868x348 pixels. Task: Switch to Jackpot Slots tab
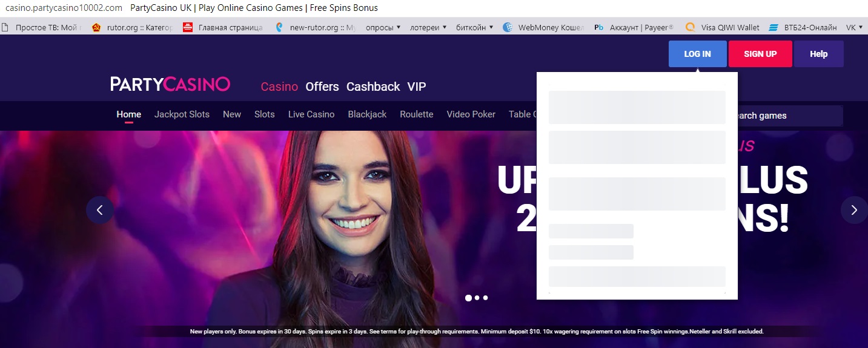coord(182,114)
